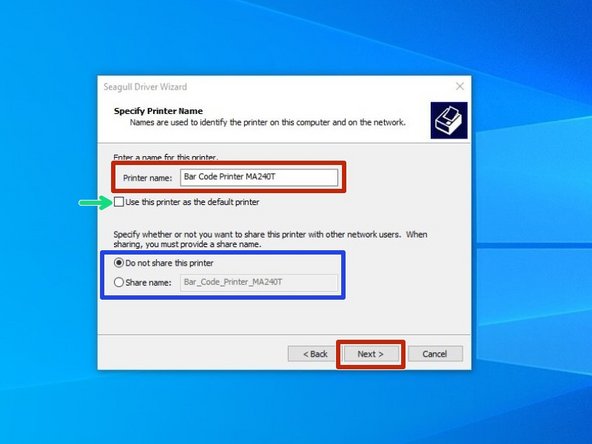Proceed by clicking the Next button
Viewport: 592px width, 444px height.
pos(370,354)
